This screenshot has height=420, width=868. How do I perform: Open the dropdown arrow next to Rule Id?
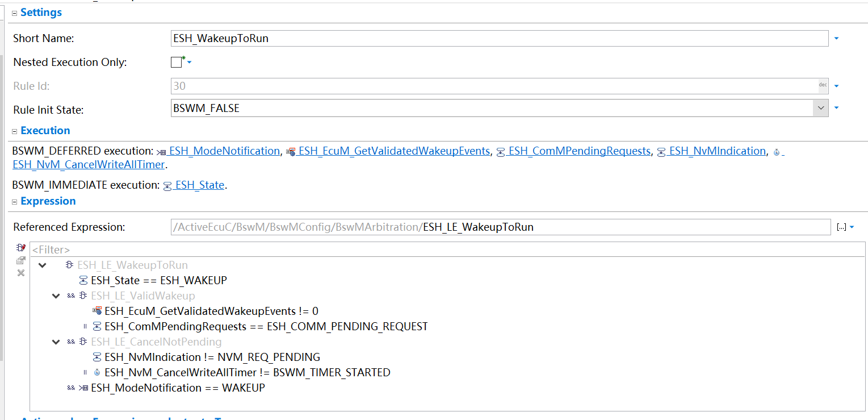837,86
